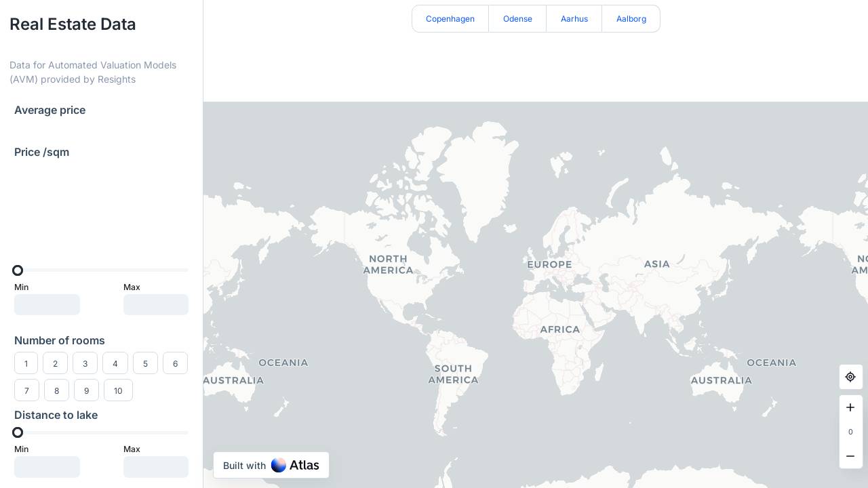This screenshot has height=488, width=868.
Task: Click the locate me crosshair icon
Action: click(850, 377)
